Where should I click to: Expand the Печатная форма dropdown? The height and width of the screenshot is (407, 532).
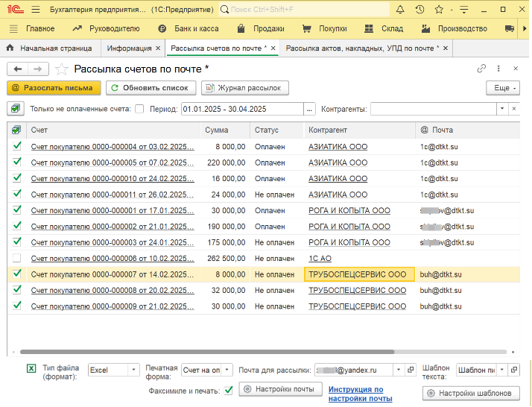click(227, 370)
